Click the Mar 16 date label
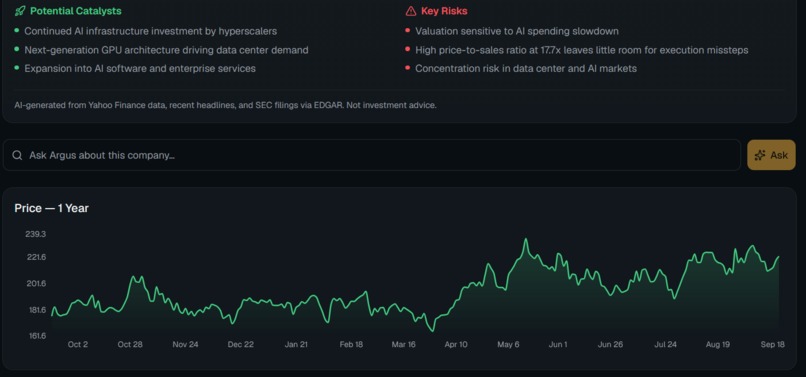The width and height of the screenshot is (806, 377). [x=404, y=345]
